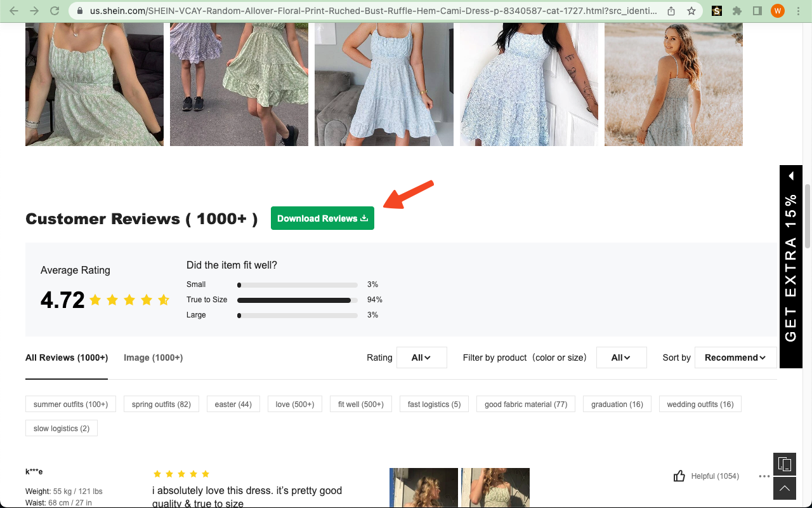View site security lock info

[79, 11]
